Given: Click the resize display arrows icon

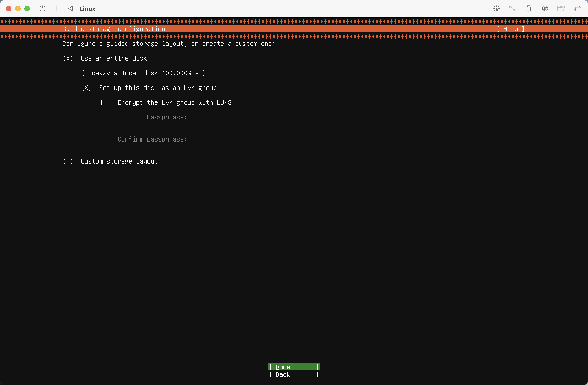Looking at the screenshot, I should tap(512, 9).
